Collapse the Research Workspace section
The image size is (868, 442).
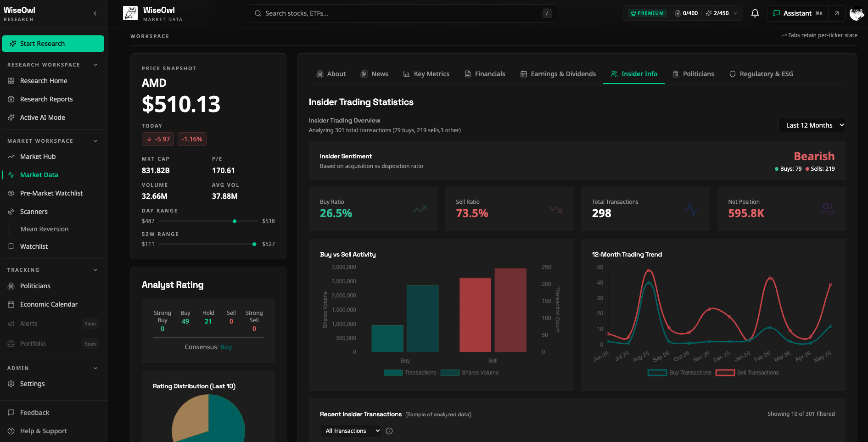[x=95, y=65]
